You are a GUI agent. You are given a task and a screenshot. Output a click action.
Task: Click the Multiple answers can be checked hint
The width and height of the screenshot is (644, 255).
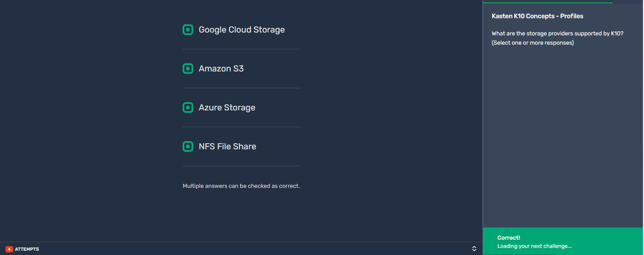pyautogui.click(x=241, y=186)
